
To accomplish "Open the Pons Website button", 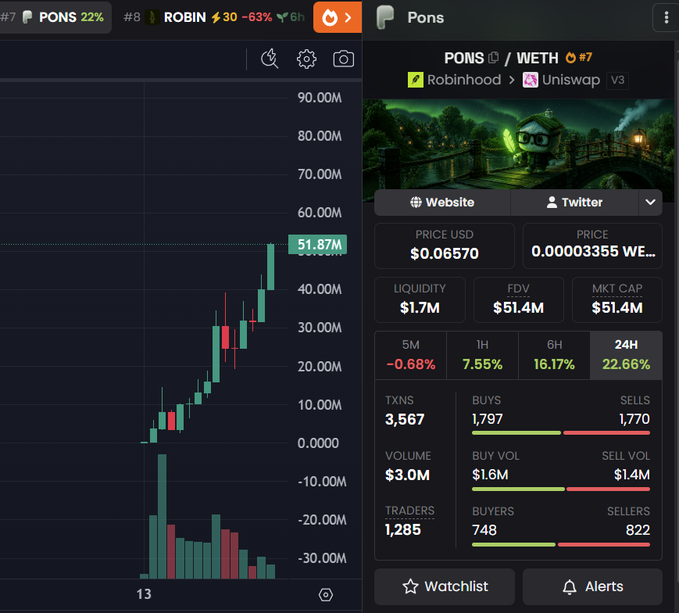I will click(442, 202).
